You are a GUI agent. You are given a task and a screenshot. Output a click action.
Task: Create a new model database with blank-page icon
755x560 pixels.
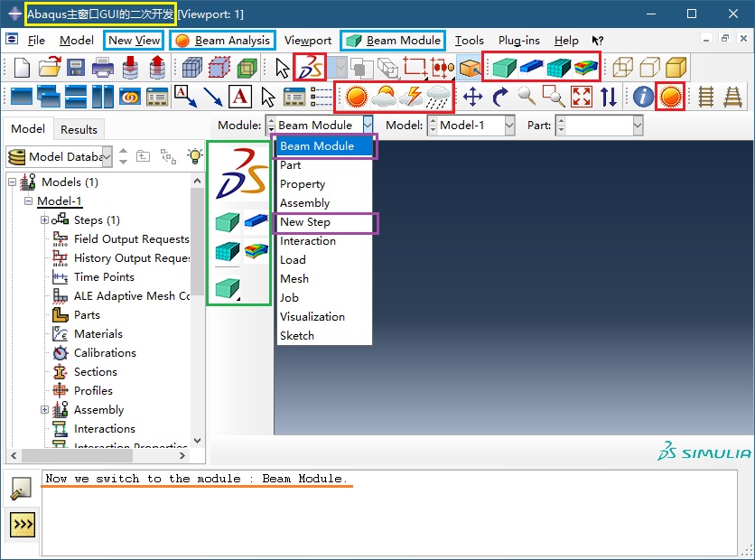coord(23,68)
